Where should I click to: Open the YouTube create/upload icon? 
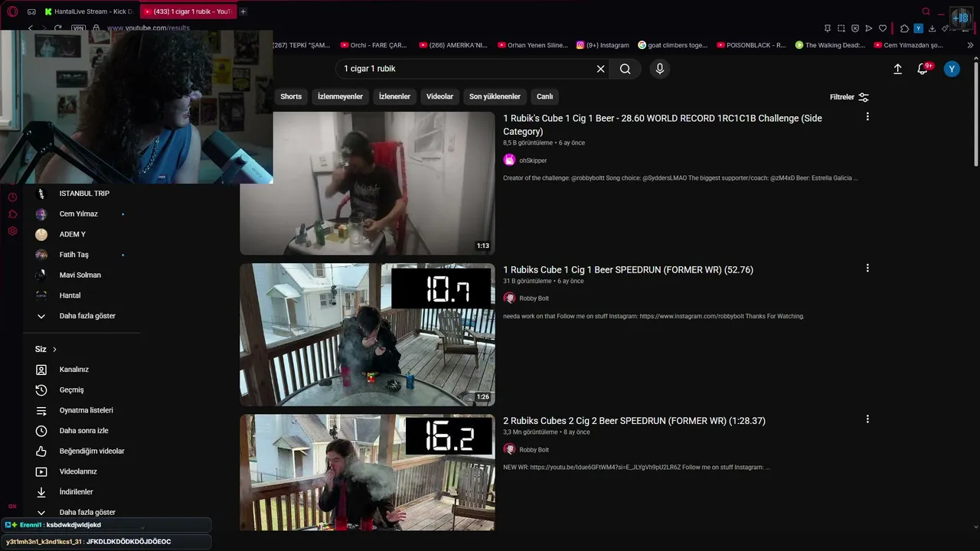(898, 69)
